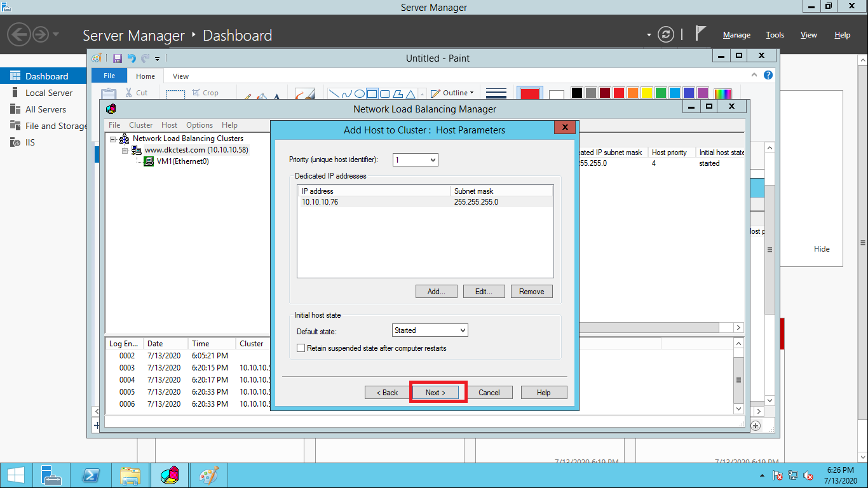Click the Hide link in Server Manager

[x=822, y=249]
